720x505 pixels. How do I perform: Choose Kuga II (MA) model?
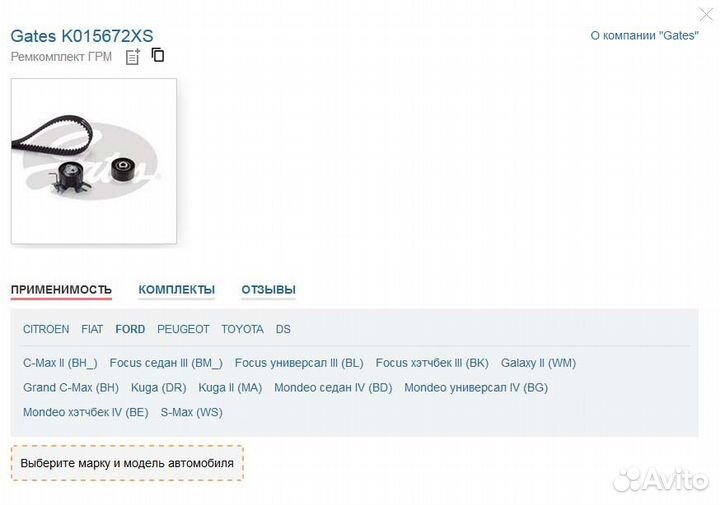click(x=230, y=387)
